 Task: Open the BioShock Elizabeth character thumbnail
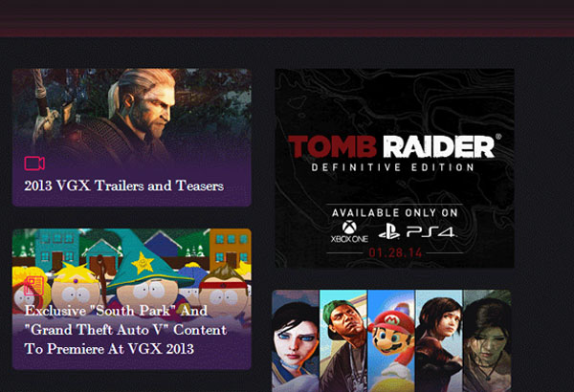[296, 340]
